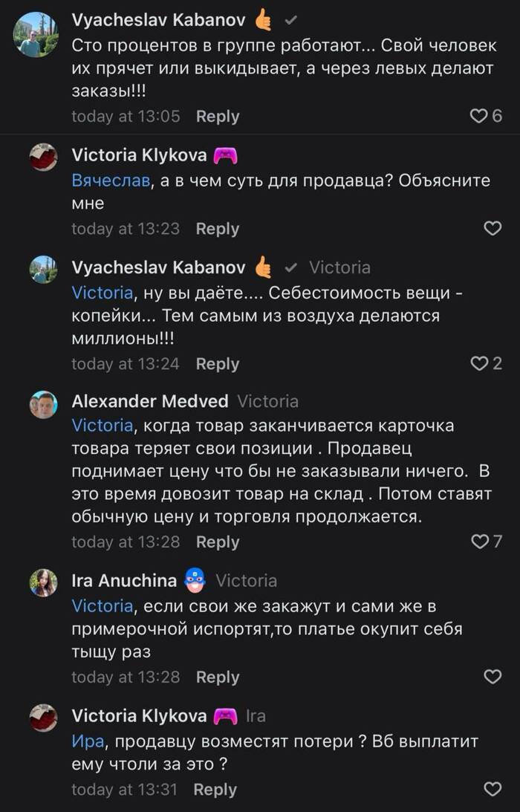Image resolution: width=520 pixels, height=812 pixels.
Task: Click the thumbs-up emoji beside Vyacheslav Kabanov
Action: [x=263, y=20]
